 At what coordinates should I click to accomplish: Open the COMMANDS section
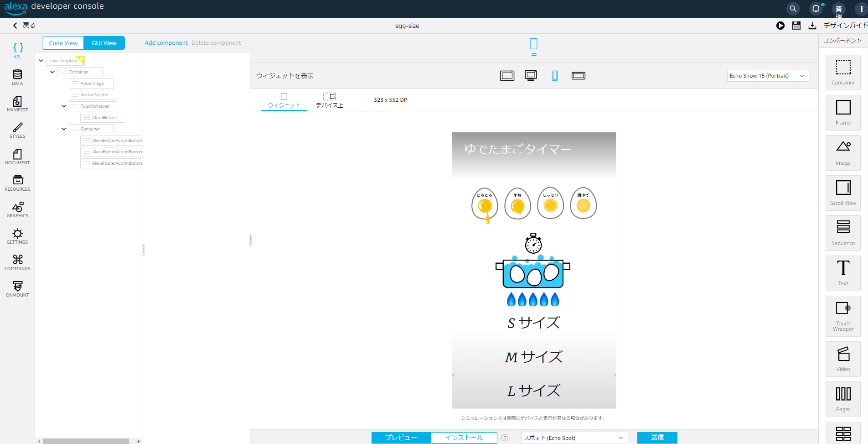click(x=17, y=262)
